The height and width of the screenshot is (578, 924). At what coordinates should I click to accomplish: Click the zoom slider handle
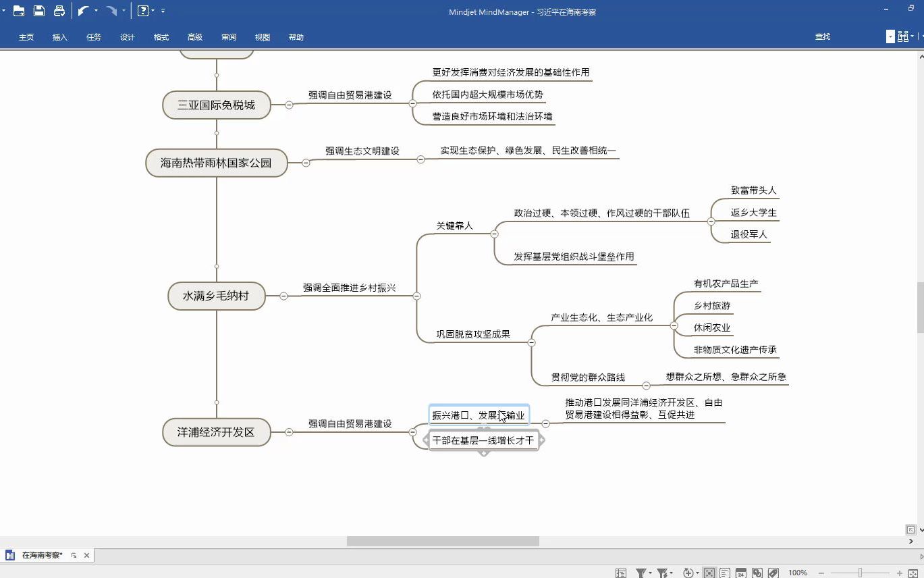pos(860,573)
